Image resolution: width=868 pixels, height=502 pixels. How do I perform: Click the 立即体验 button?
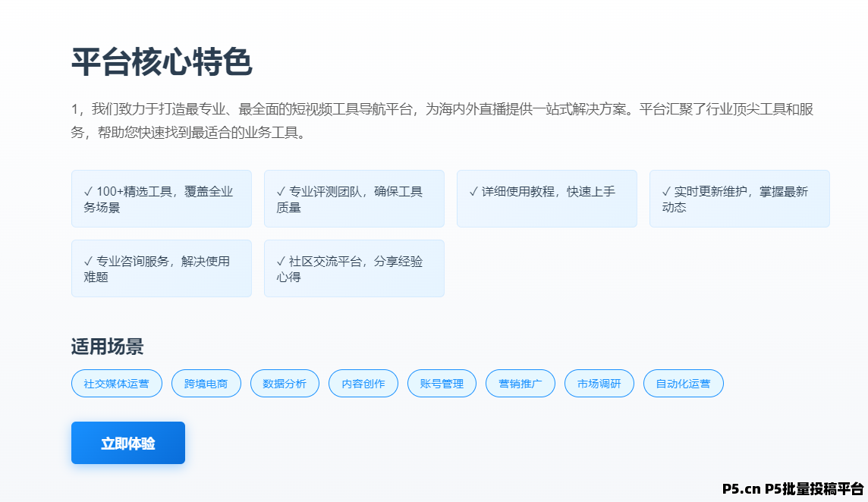point(127,443)
